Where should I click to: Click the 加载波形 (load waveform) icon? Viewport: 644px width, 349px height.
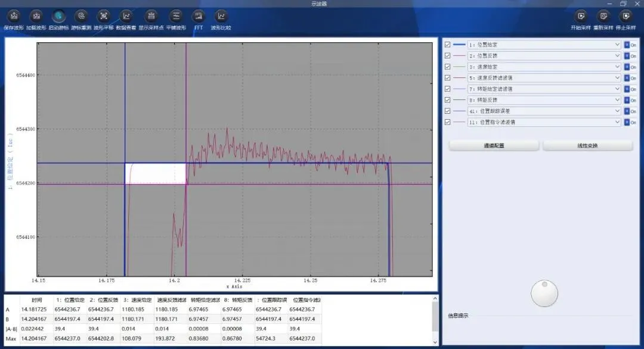pyautogui.click(x=36, y=17)
